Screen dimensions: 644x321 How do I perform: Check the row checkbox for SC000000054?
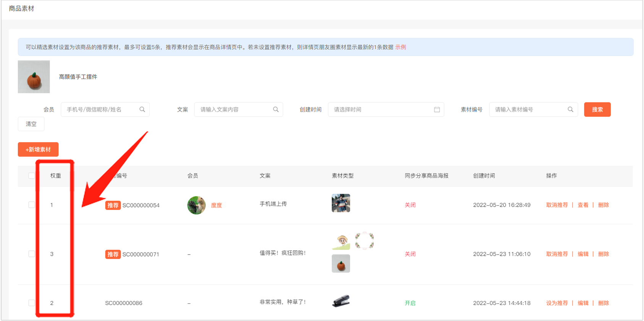[32, 205]
